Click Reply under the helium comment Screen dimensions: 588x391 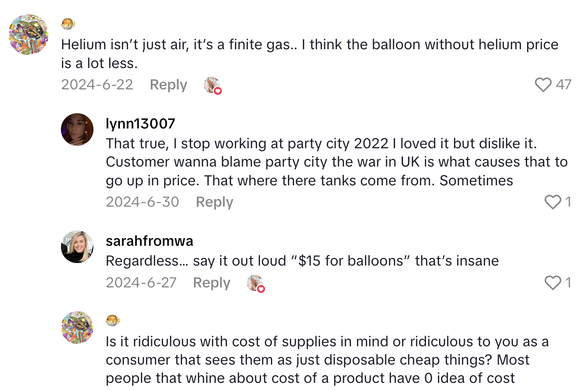pyautogui.click(x=168, y=85)
